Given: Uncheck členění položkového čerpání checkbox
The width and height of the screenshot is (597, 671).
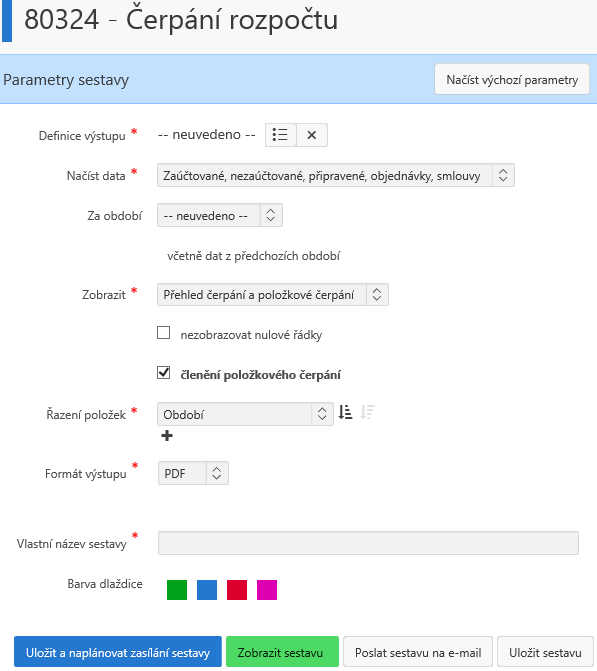Looking at the screenshot, I should click(163, 373).
